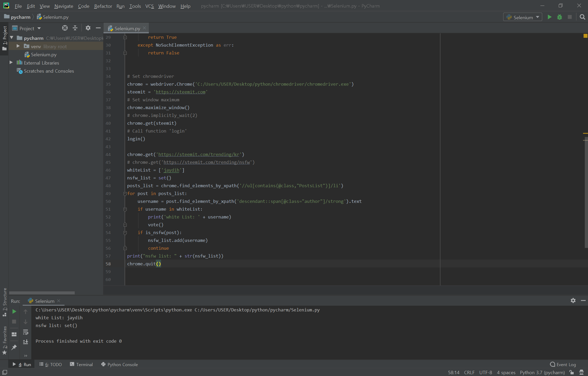Open Project panel gear settings
This screenshot has width=588, height=376.
click(x=88, y=28)
